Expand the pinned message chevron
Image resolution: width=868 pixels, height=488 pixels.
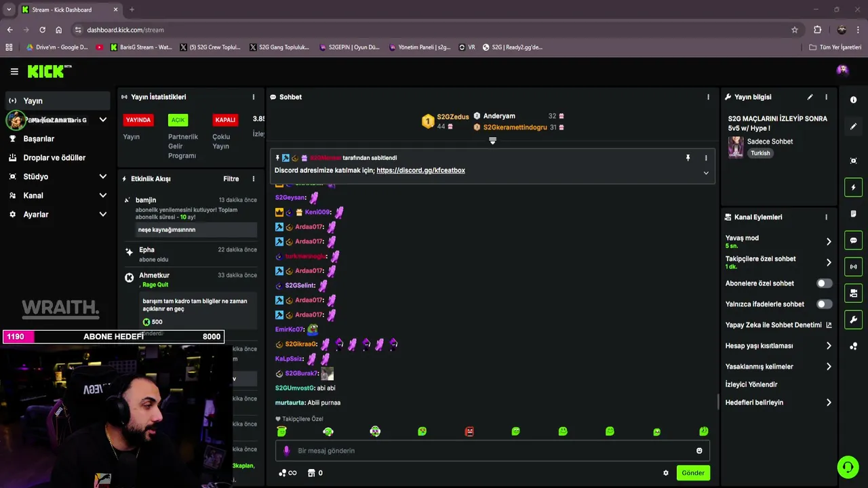706,173
